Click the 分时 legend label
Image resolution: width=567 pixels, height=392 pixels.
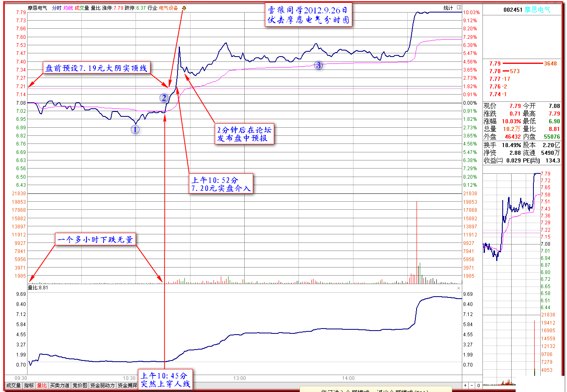click(x=57, y=8)
